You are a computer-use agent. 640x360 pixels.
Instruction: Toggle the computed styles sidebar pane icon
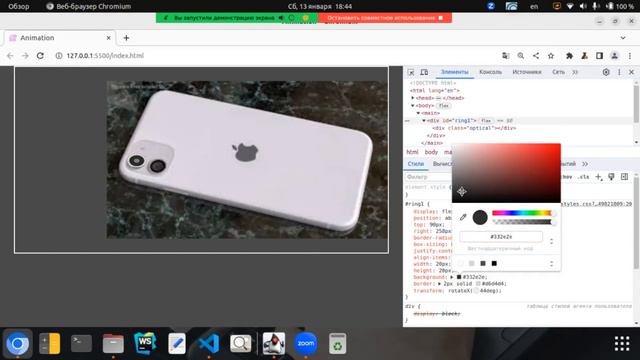tap(624, 177)
